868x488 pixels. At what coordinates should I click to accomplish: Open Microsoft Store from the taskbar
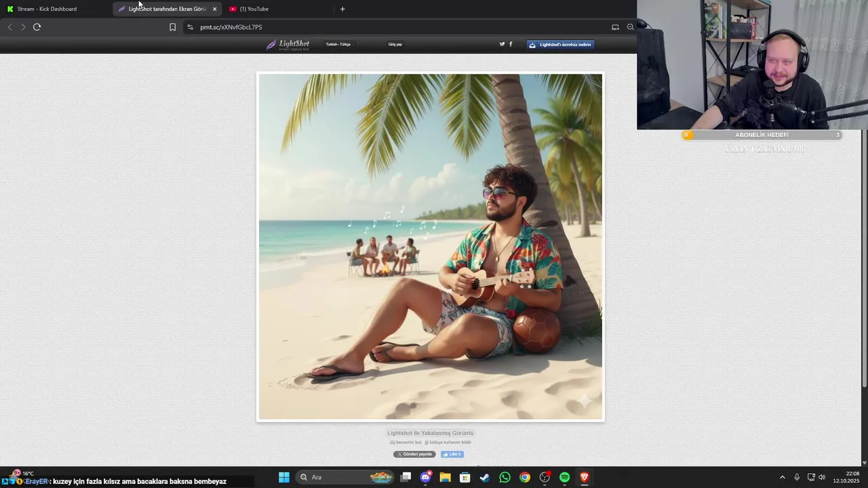465,477
